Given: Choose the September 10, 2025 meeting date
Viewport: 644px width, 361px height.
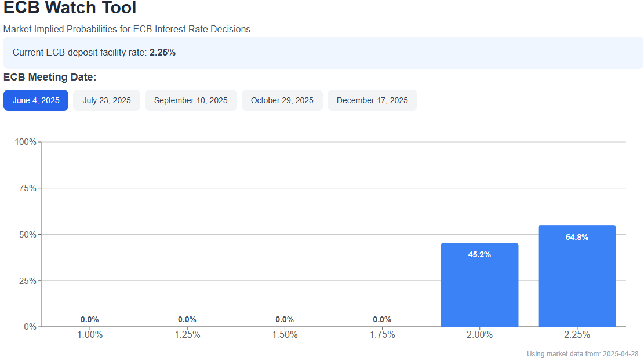Looking at the screenshot, I should [x=191, y=100].
